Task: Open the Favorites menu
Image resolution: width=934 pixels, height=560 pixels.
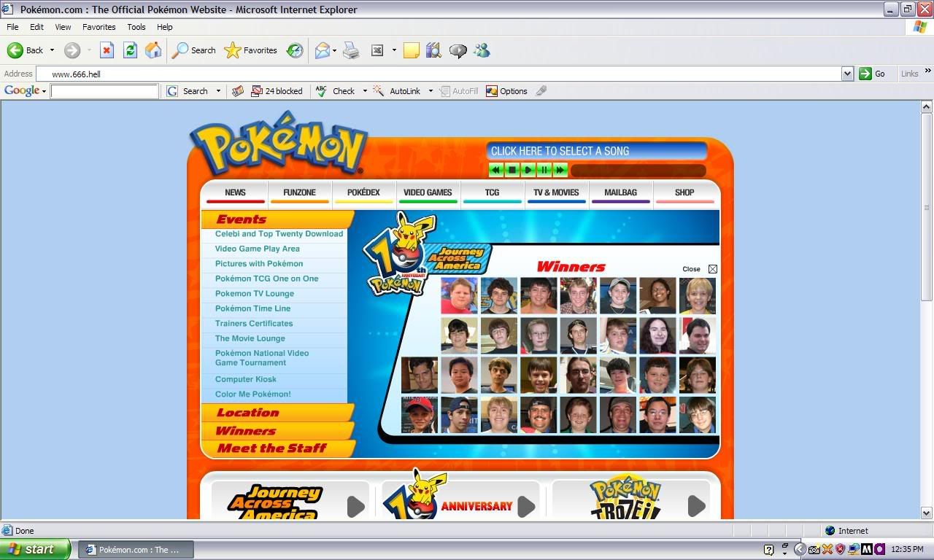Action: click(x=99, y=27)
